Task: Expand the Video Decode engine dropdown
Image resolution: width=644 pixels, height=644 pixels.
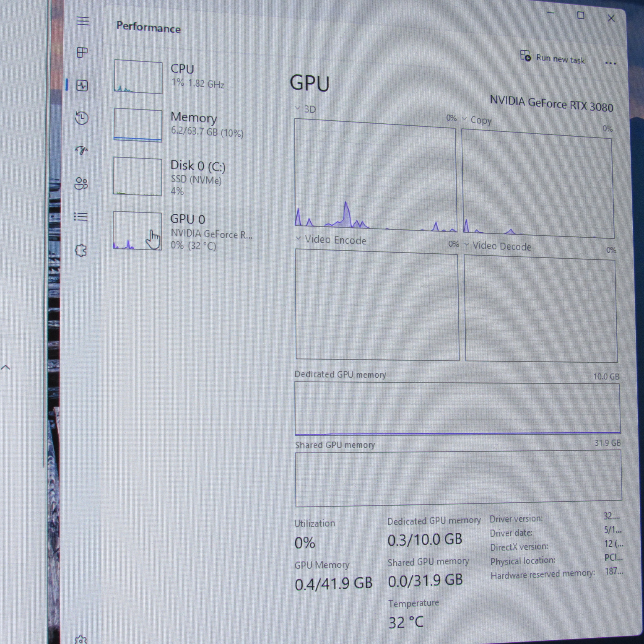Action: click(x=498, y=246)
